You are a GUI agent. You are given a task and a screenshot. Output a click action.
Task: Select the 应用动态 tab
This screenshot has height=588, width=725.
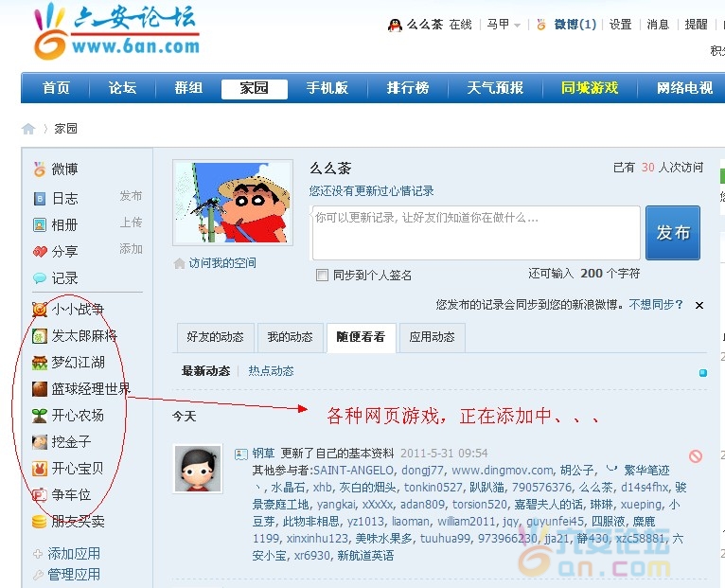(432, 337)
